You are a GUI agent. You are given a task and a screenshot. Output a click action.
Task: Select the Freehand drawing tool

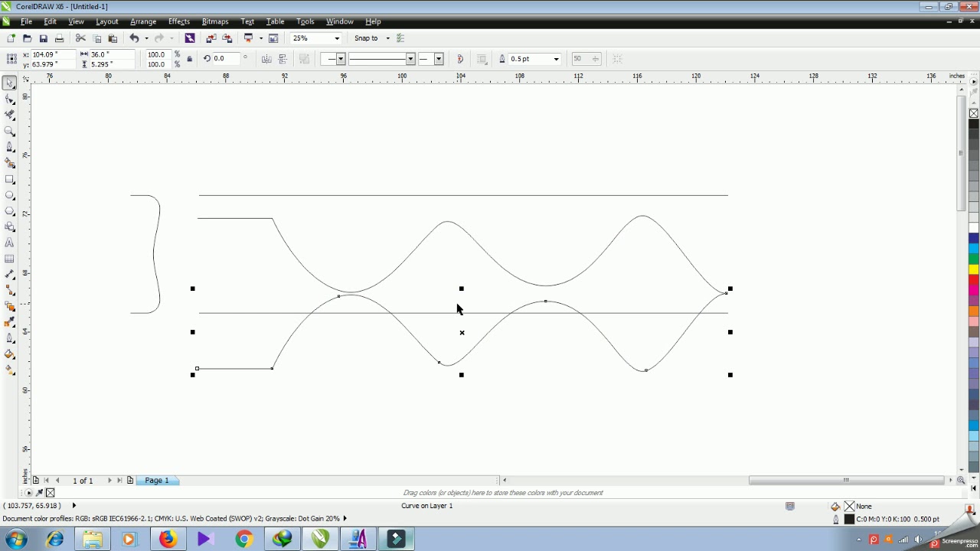(10, 147)
